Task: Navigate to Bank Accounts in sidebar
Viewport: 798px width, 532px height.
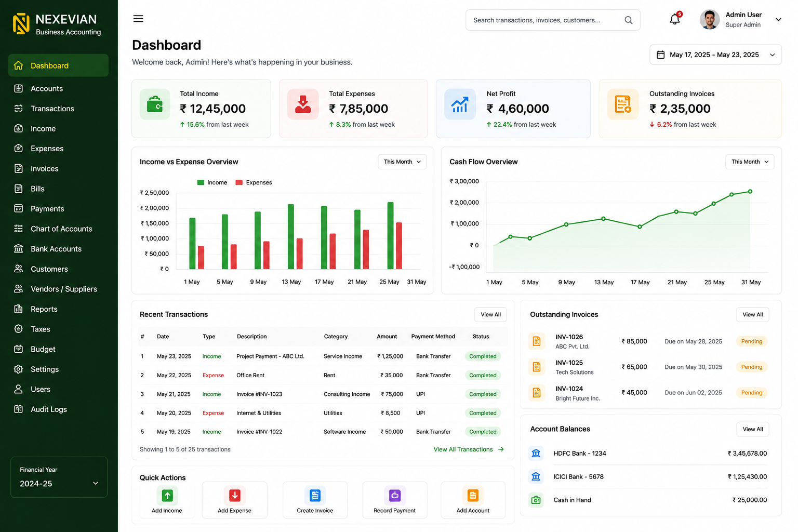Action: (58, 249)
